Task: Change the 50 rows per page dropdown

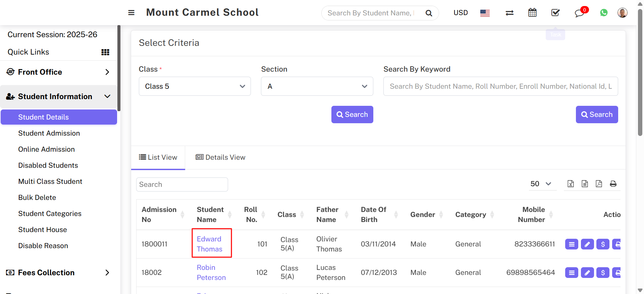Action: [x=540, y=184]
